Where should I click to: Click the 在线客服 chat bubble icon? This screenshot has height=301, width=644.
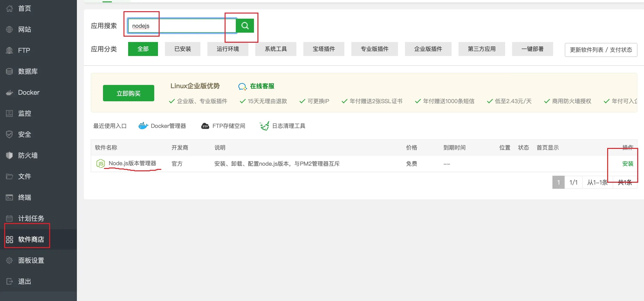(x=242, y=87)
